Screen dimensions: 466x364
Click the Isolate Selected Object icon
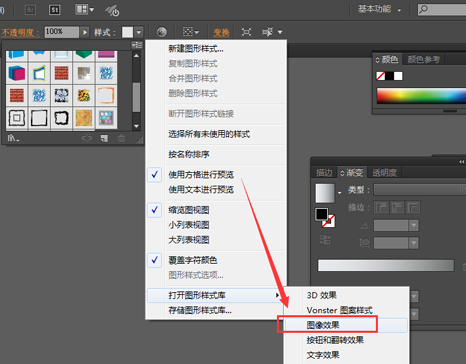coord(246,32)
